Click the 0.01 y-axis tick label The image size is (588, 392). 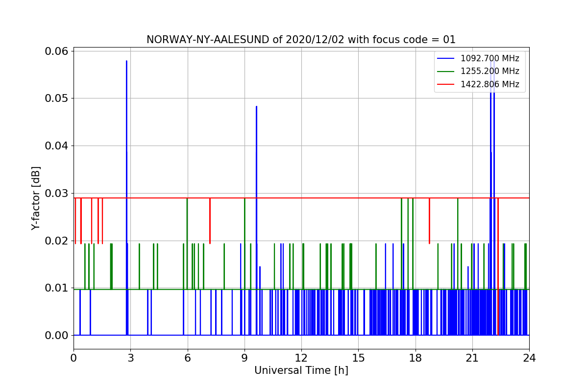pos(55,288)
